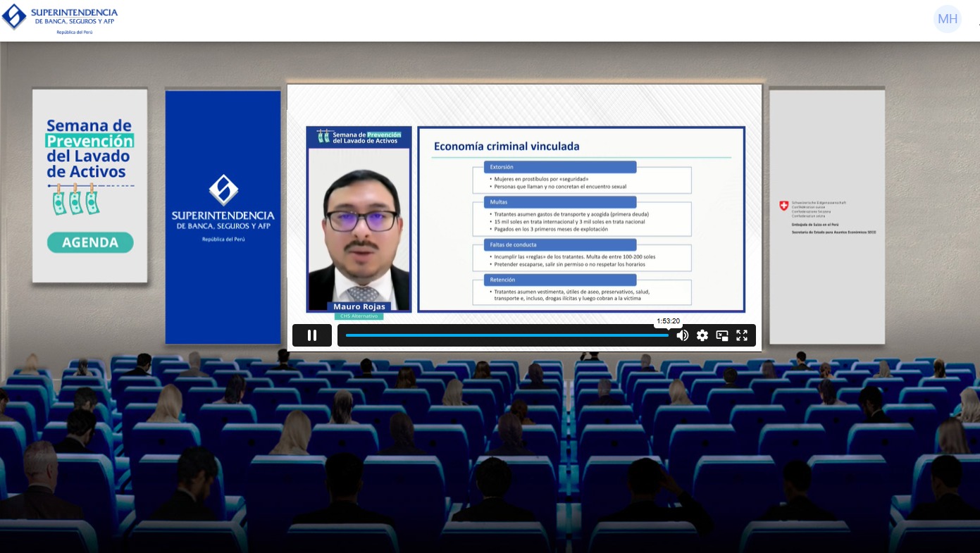Pause the video playback
980x553 pixels.
tap(312, 335)
